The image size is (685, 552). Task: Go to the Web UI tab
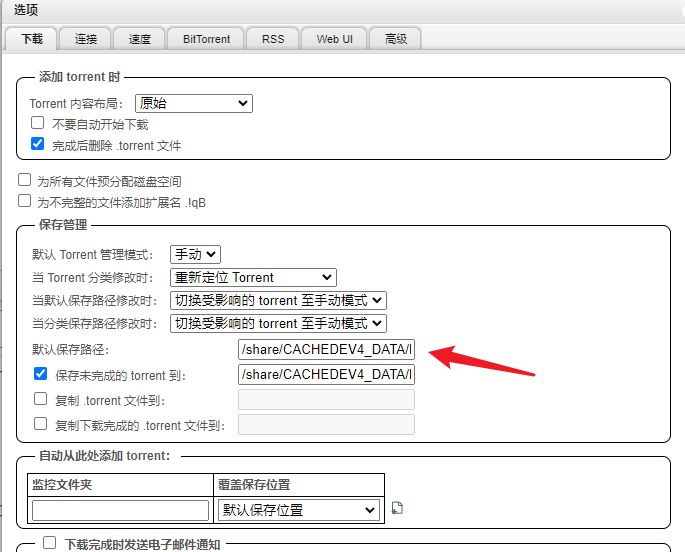(x=335, y=39)
